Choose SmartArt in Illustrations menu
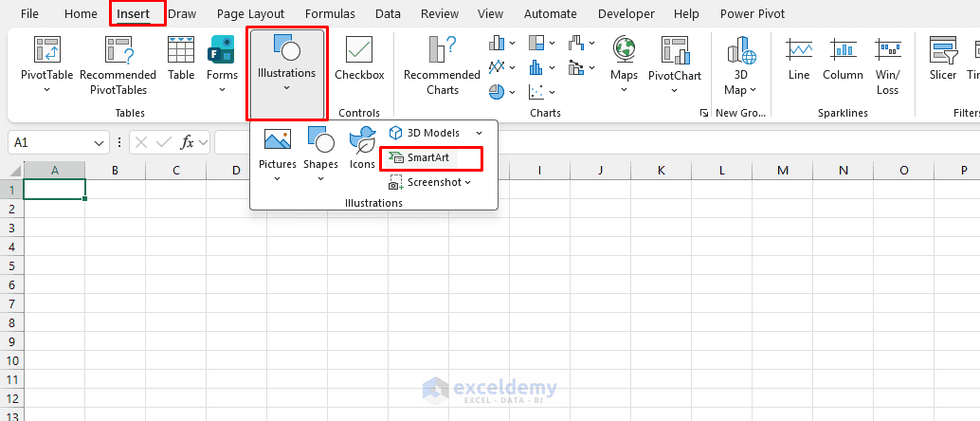 click(x=420, y=157)
